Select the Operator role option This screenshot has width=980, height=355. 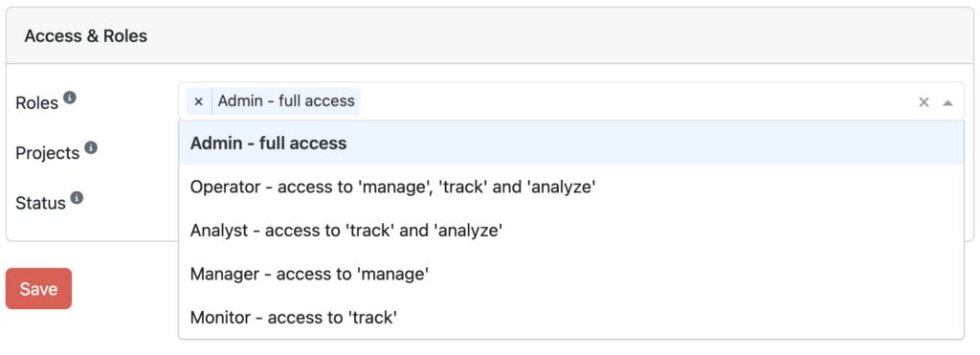coord(571,187)
